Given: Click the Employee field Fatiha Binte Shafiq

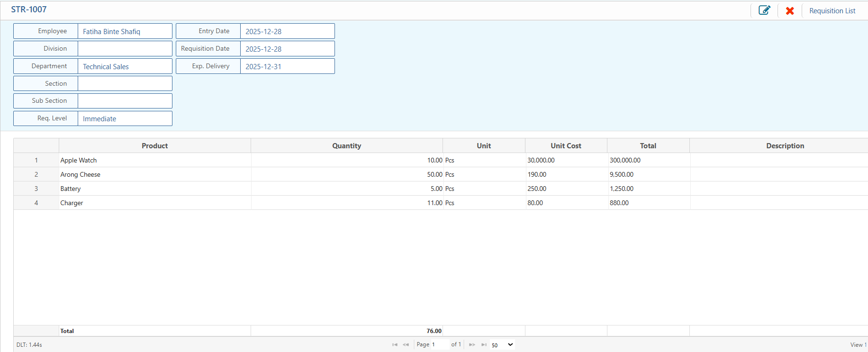Looking at the screenshot, I should pos(125,31).
